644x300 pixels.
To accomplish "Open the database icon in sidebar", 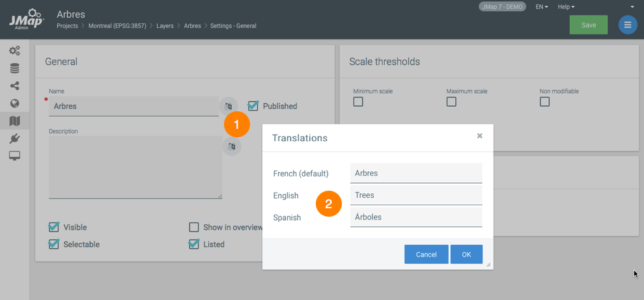I will tap(14, 68).
